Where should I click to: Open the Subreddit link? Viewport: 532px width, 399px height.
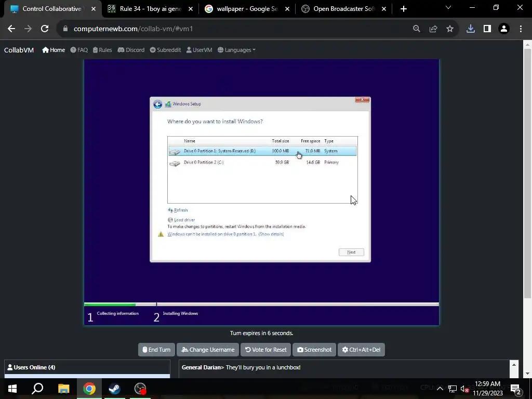point(165,50)
